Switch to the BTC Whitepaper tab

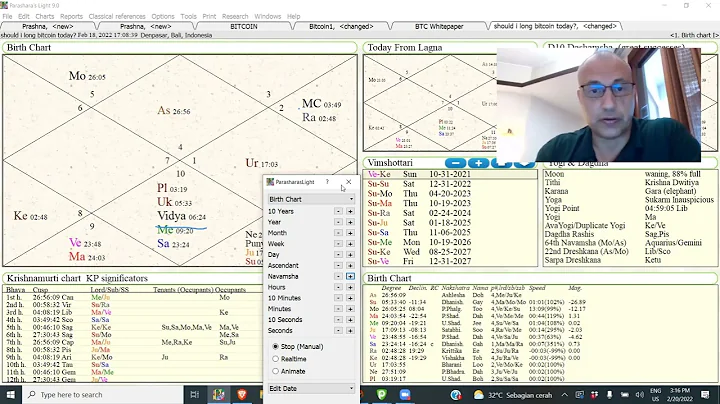click(x=439, y=27)
